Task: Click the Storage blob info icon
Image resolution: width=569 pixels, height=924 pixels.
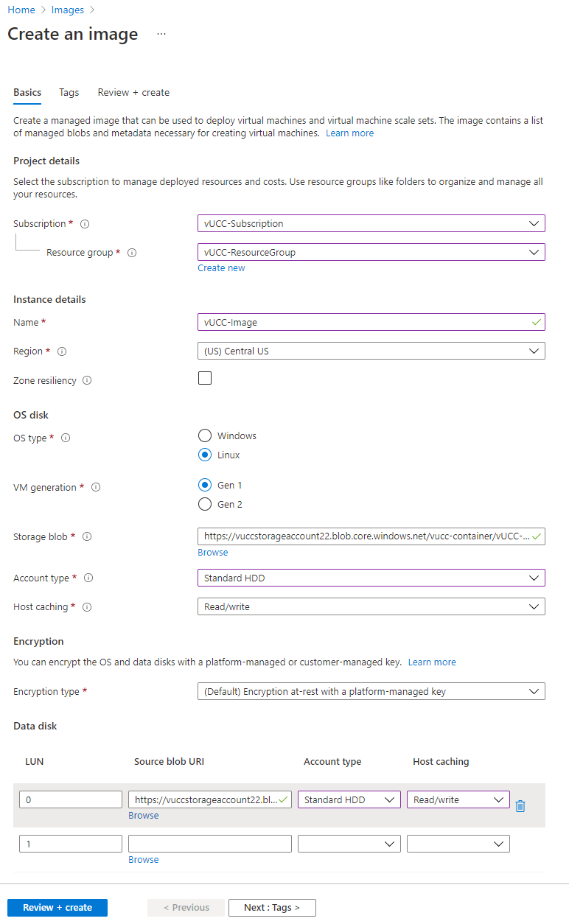Action: click(87, 537)
